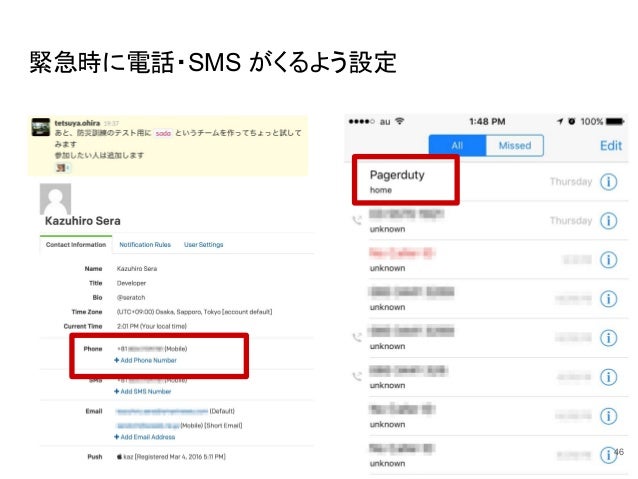This screenshot has width=638, height=479.
Task: Click the alarm clock icon in the status bar
Action: [572, 121]
